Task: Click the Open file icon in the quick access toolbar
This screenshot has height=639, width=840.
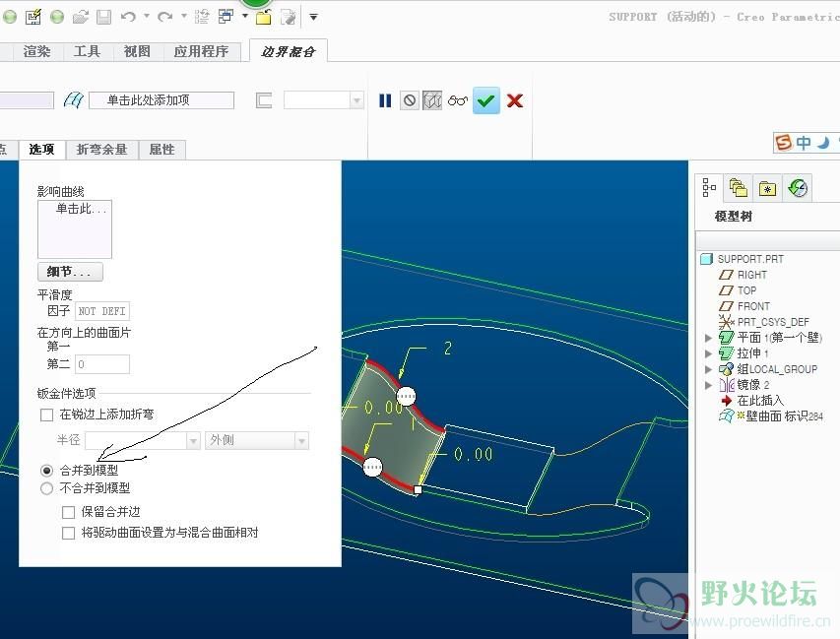Action: (81, 17)
